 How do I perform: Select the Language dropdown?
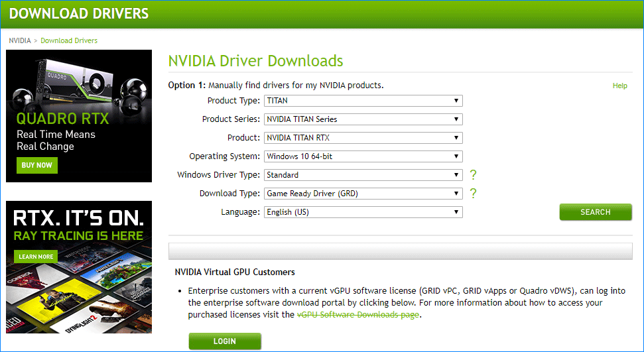pyautogui.click(x=363, y=212)
